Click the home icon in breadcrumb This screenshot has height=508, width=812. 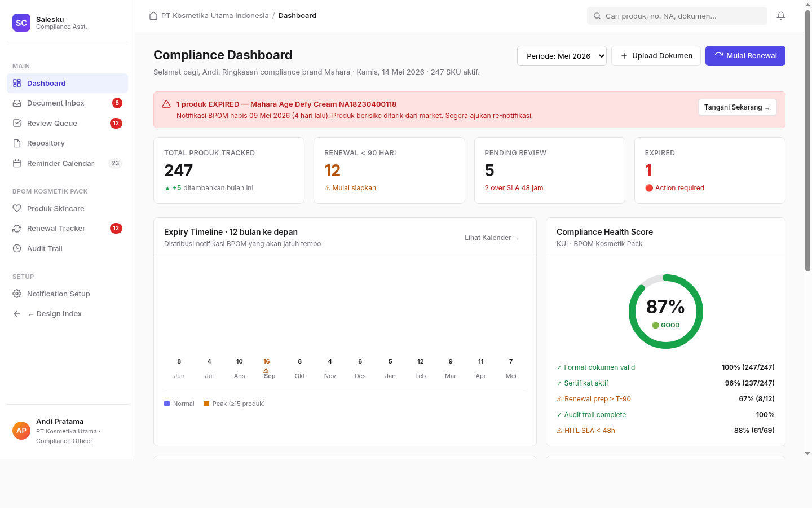click(153, 16)
